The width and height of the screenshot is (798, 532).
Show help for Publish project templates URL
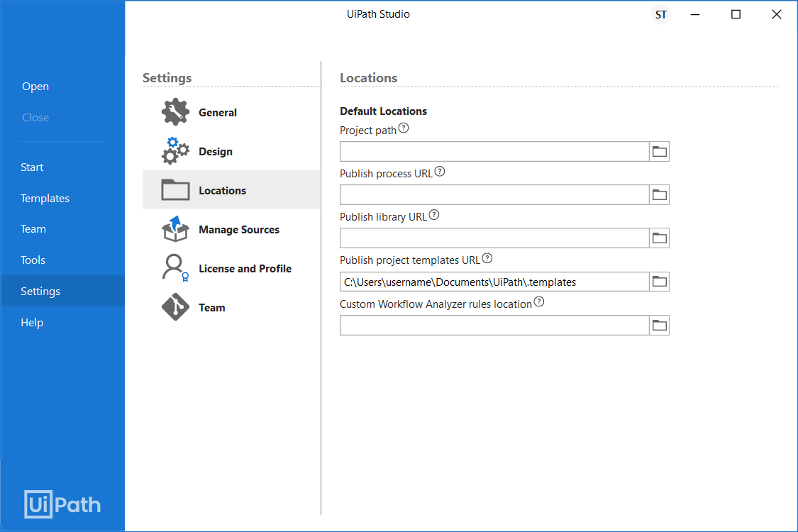pyautogui.click(x=487, y=258)
